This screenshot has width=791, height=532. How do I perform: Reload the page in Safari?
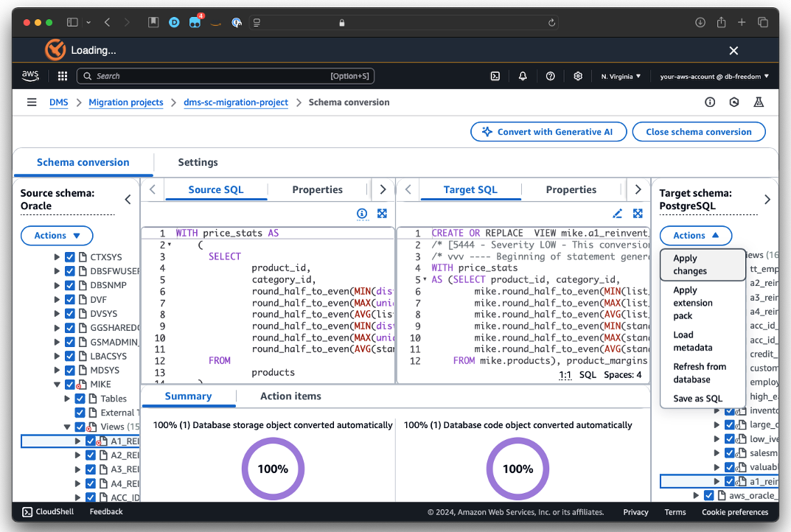(x=551, y=23)
